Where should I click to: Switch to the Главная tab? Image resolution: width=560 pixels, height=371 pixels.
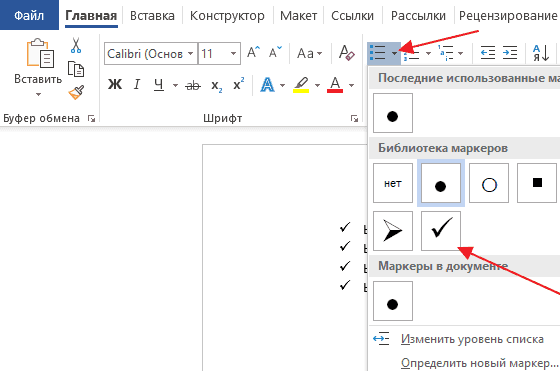click(x=91, y=16)
